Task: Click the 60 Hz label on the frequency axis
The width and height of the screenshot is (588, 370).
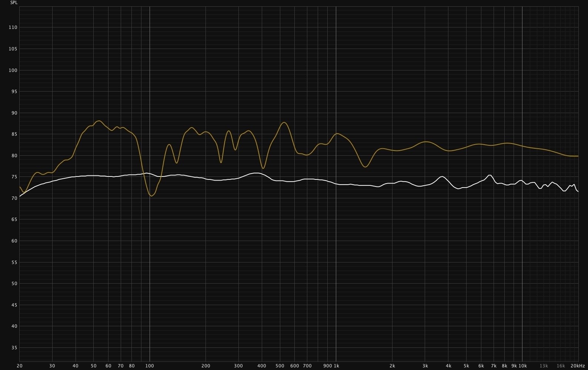Action: coord(108,366)
